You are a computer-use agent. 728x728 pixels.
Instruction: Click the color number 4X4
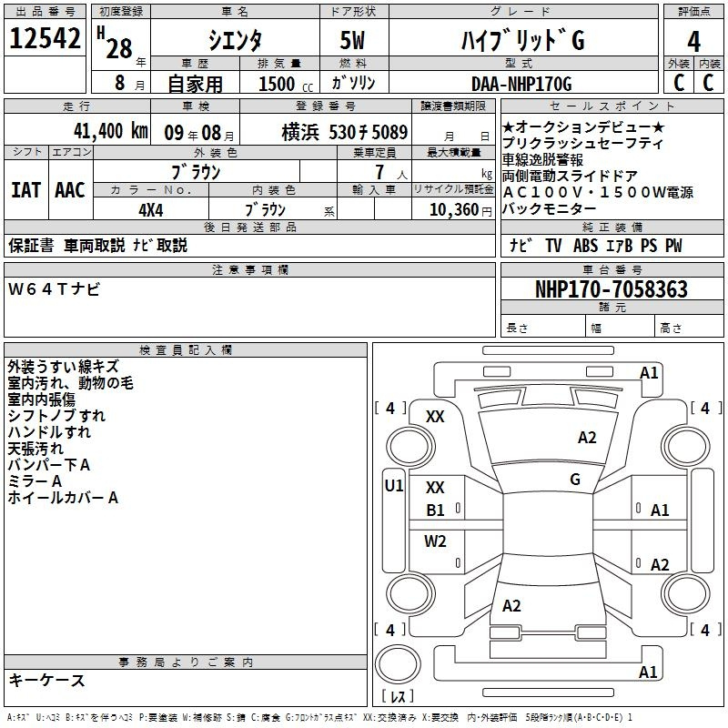[150, 208]
